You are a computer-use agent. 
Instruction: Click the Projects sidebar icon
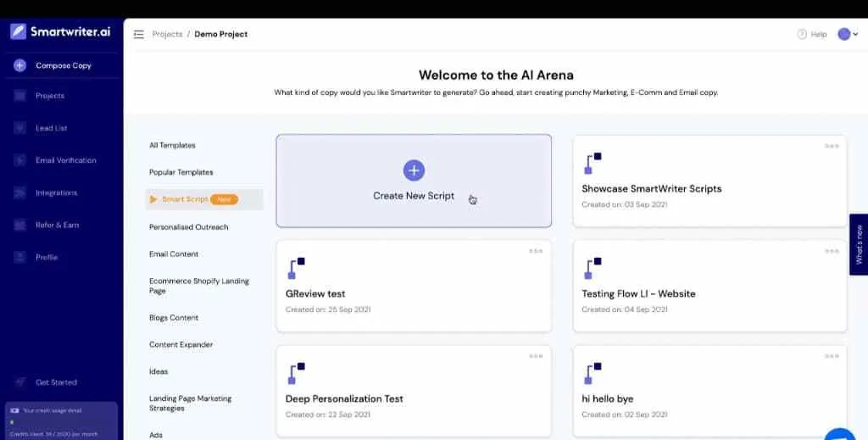[20, 96]
